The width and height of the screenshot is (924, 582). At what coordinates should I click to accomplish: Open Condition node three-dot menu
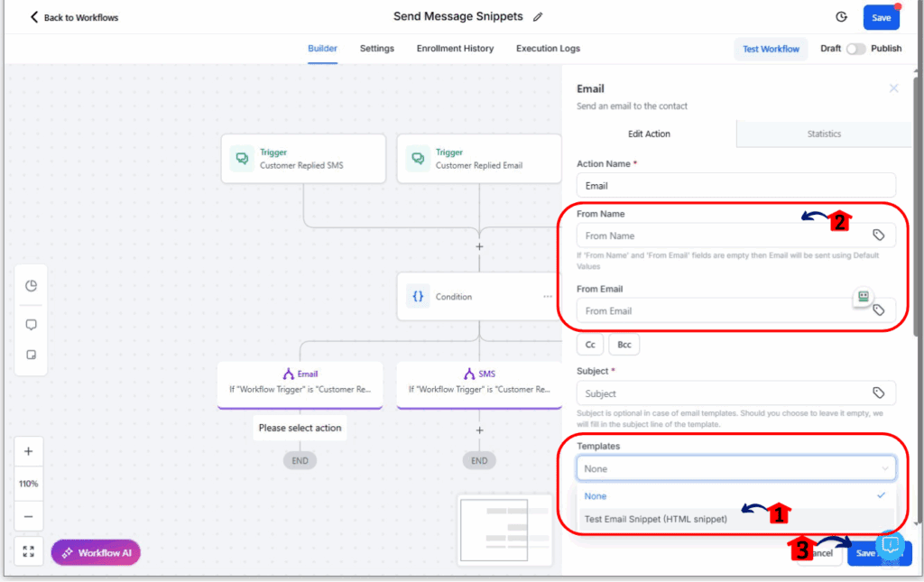[548, 296]
